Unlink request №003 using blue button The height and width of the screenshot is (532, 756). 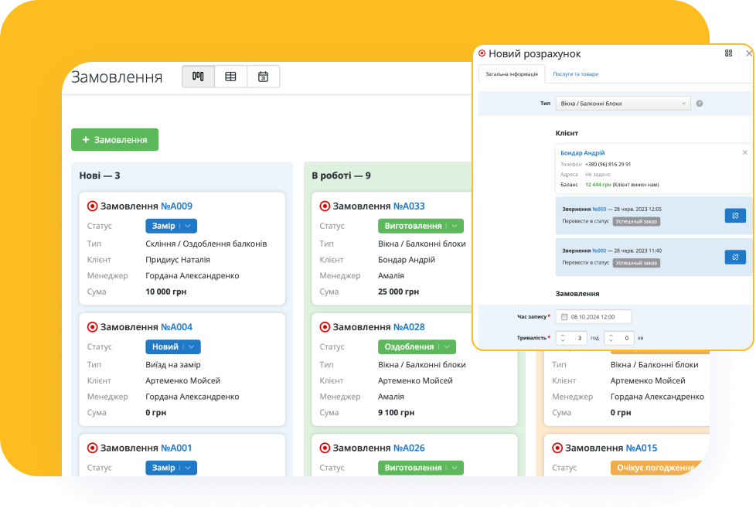tap(734, 215)
